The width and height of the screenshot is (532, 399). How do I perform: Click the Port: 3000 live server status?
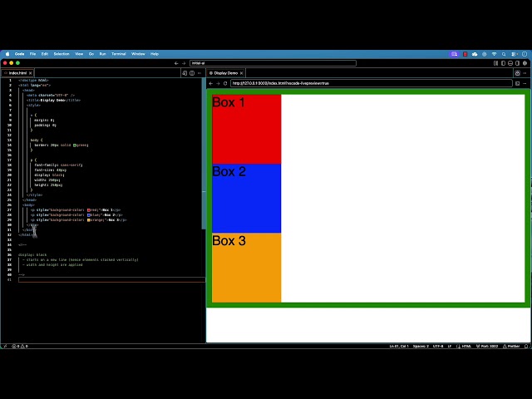point(487,346)
